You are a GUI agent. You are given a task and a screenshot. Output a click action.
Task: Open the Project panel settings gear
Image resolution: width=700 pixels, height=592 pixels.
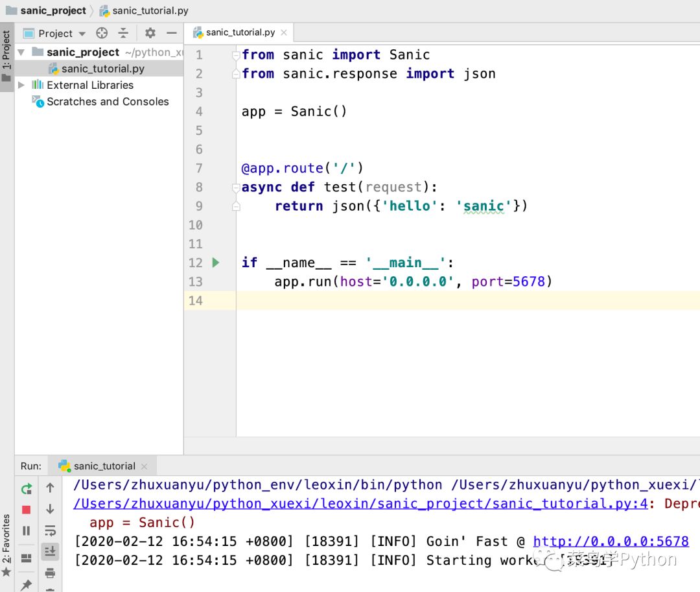[149, 33]
